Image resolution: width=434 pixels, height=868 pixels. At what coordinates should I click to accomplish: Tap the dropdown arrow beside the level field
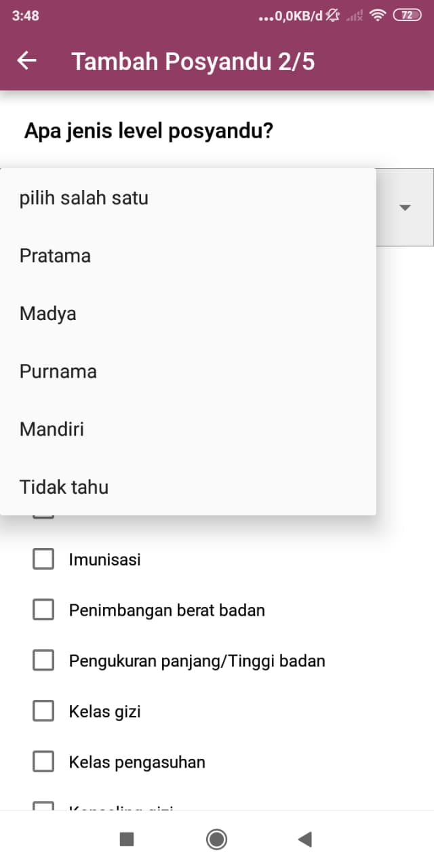(x=404, y=208)
